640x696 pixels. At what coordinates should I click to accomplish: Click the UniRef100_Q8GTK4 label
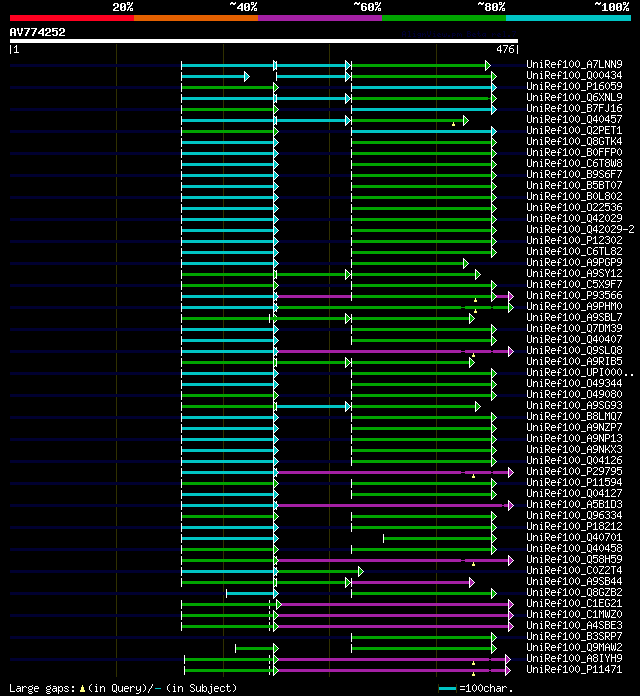574,141
